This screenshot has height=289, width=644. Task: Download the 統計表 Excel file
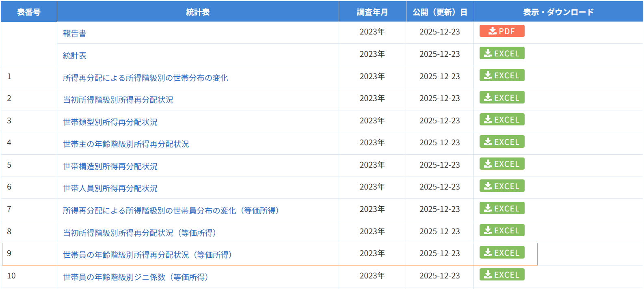coord(501,54)
